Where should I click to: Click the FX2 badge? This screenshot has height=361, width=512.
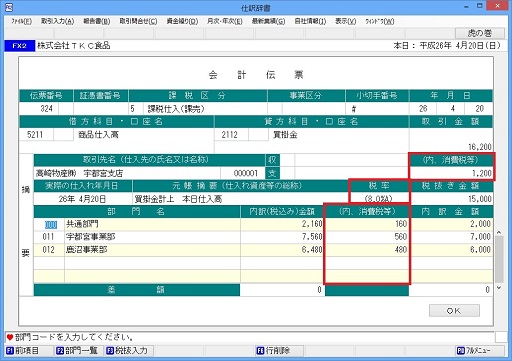point(19,46)
